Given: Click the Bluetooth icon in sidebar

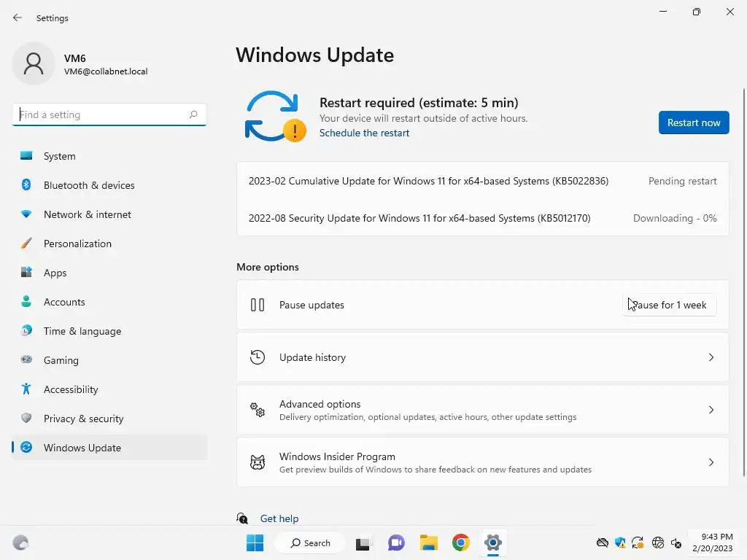Looking at the screenshot, I should click(26, 184).
